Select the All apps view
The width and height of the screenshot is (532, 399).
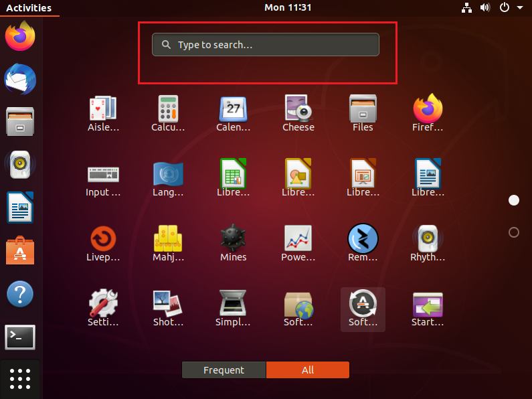click(x=308, y=370)
